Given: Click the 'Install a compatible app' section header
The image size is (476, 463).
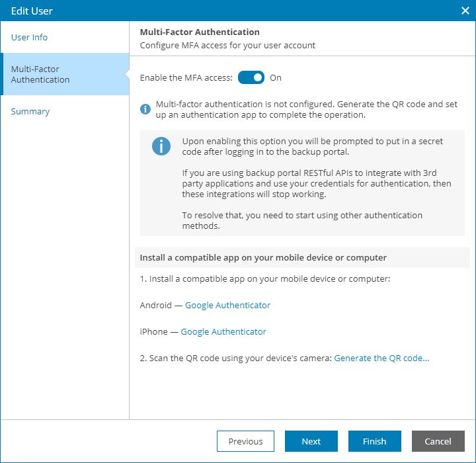Looking at the screenshot, I should pos(263,257).
